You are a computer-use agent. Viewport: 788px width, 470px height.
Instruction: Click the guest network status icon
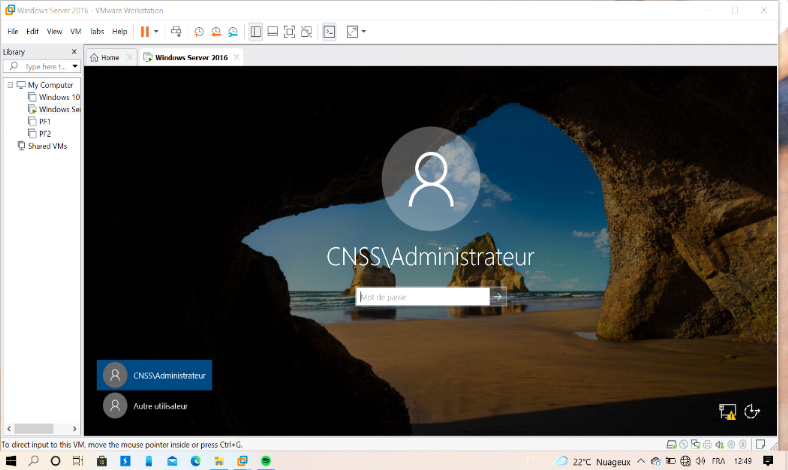727,411
